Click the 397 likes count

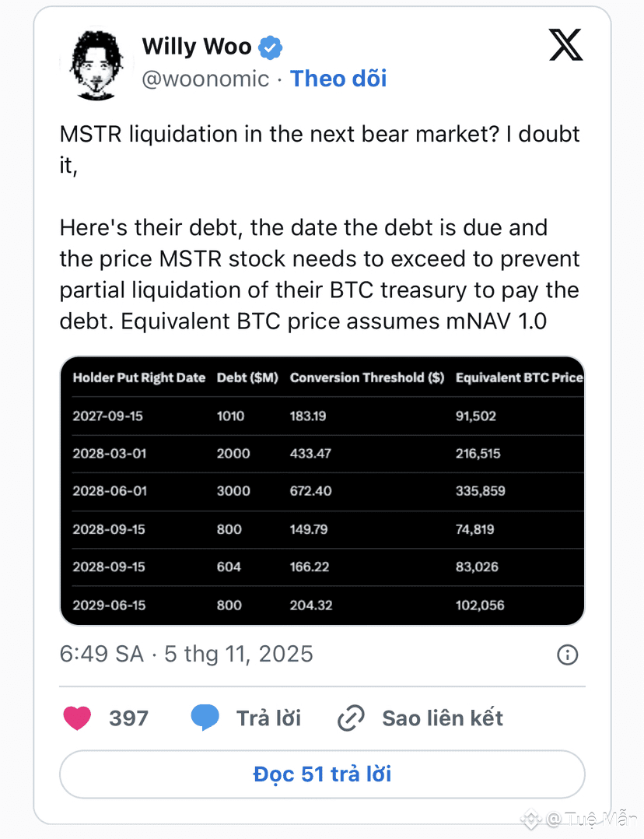pos(128,718)
